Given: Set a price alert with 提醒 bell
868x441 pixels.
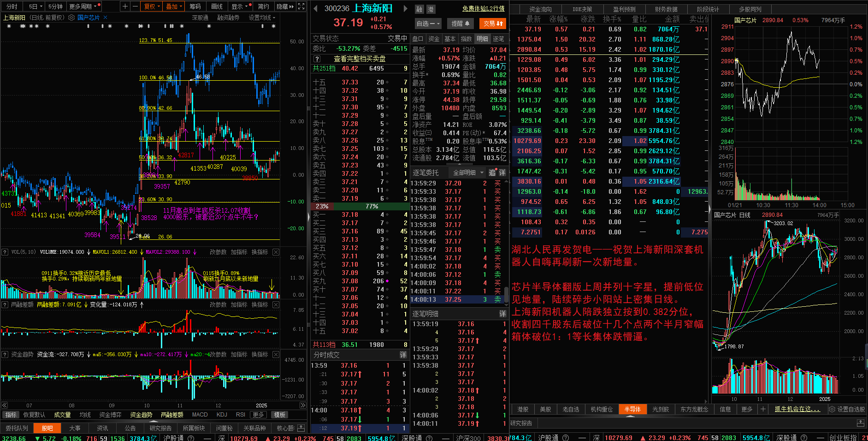Looking at the screenshot, I should [x=461, y=24].
